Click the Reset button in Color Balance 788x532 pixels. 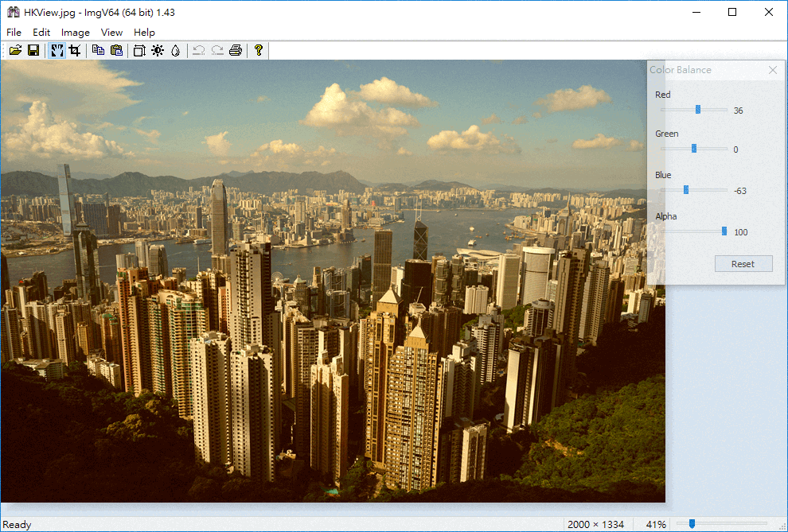(x=743, y=264)
